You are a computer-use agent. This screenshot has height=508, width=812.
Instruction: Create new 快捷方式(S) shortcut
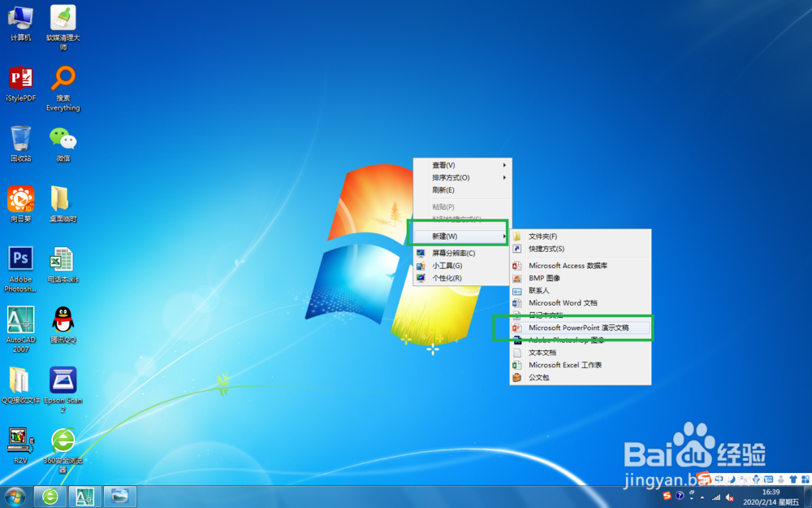(581, 249)
